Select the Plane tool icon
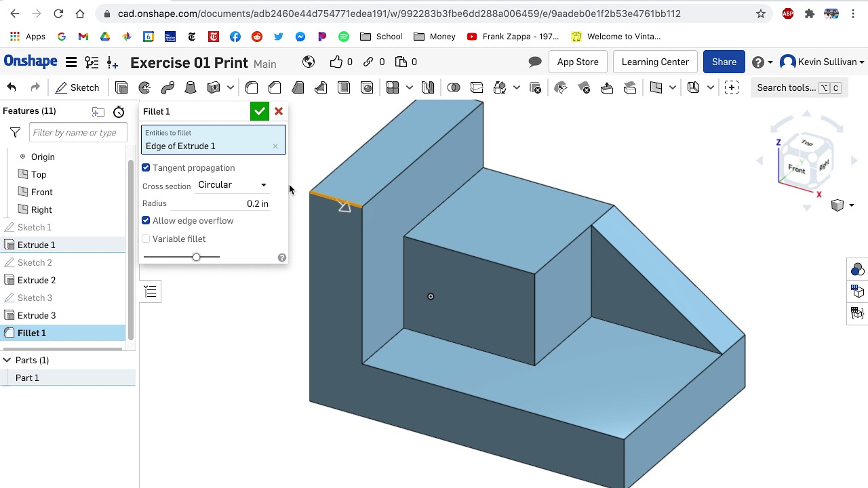 [x=656, y=87]
